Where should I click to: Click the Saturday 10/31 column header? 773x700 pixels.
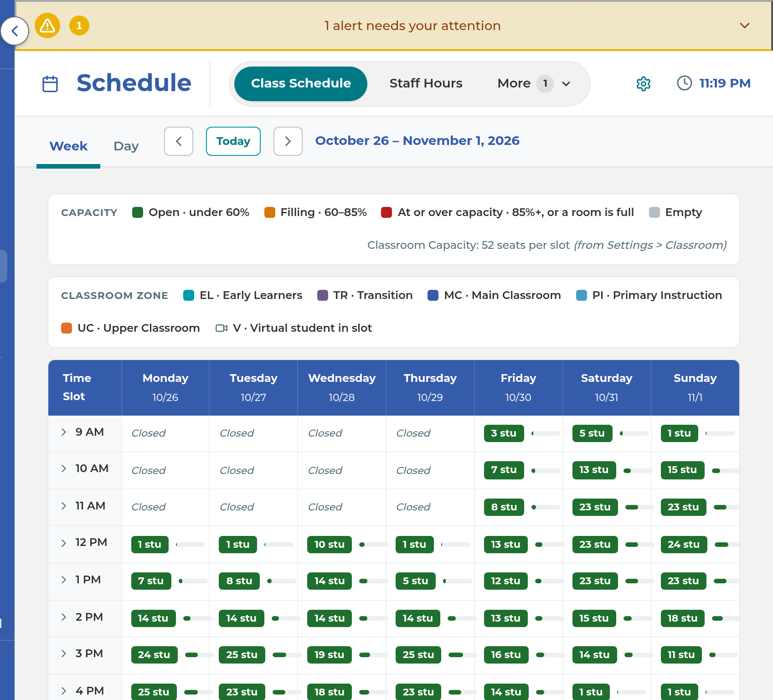click(x=607, y=387)
